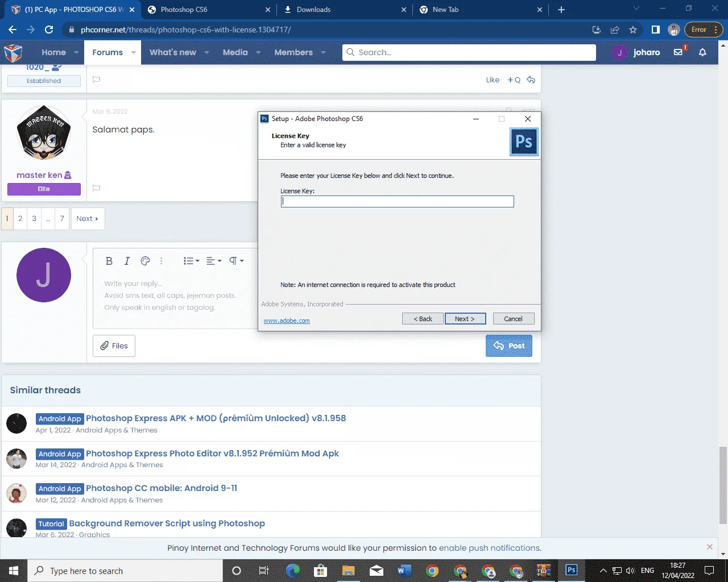Click Next > in the Photoshop setup dialog

(465, 319)
